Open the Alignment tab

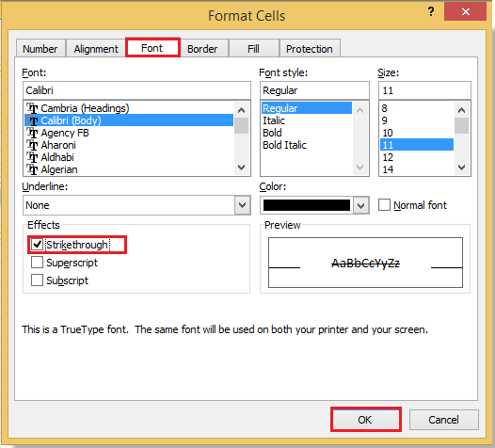click(x=96, y=49)
